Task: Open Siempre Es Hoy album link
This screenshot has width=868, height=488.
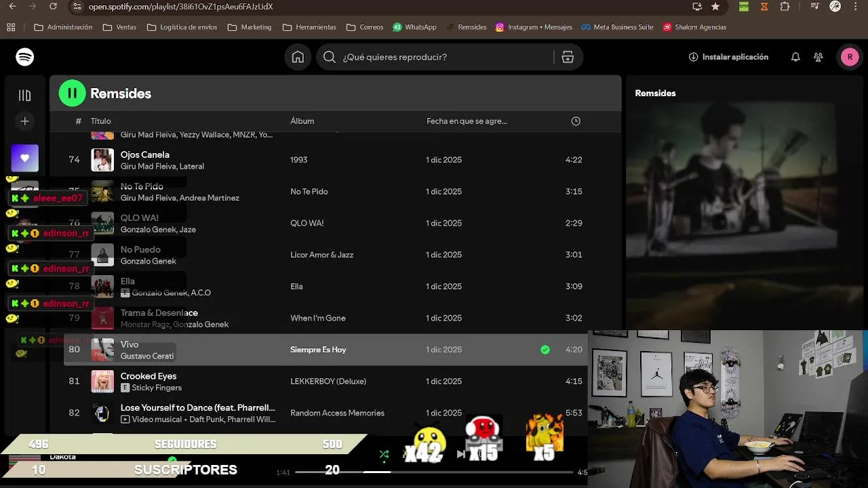Action: tap(318, 350)
